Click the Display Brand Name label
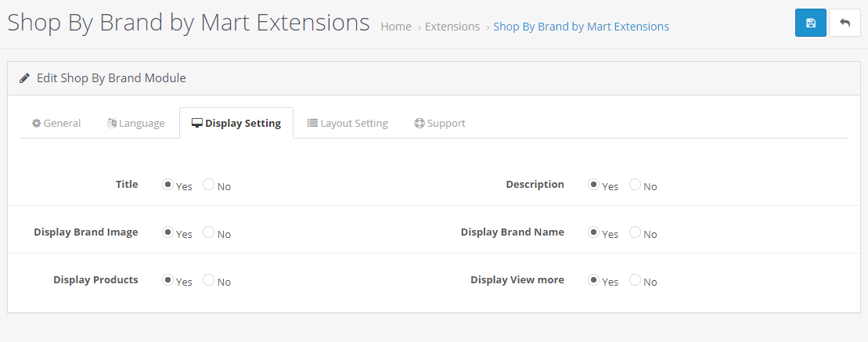 (513, 232)
